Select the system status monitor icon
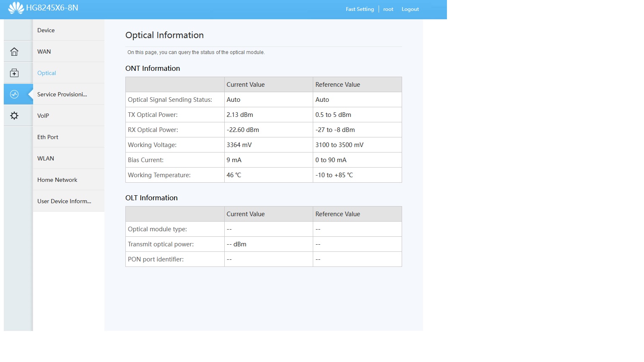 pyautogui.click(x=14, y=94)
